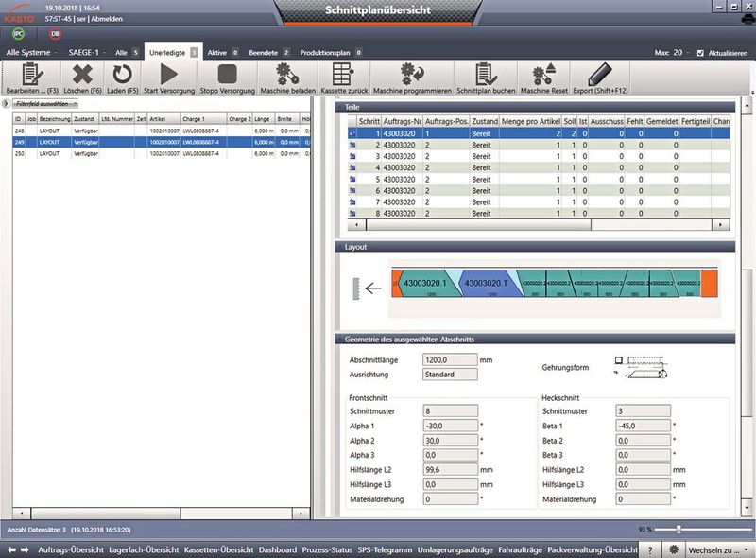Click the Kassette zurück icon
Viewport: 756px width, 558px height.
pos(344,74)
